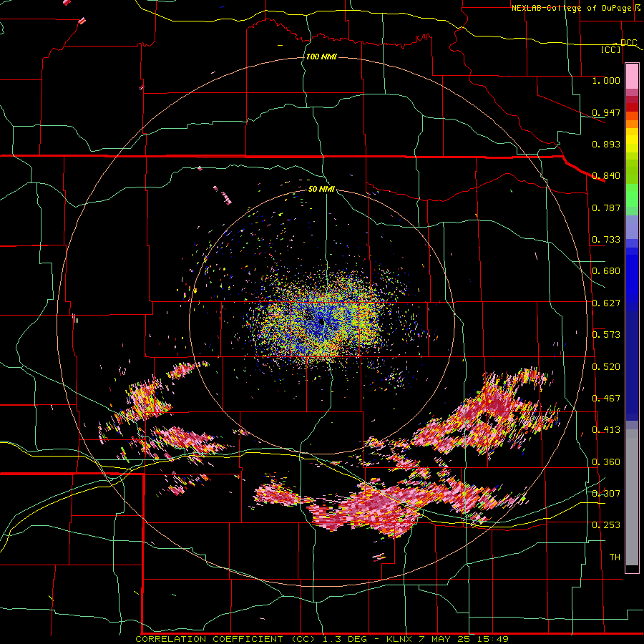Select the 0.360 scale value

coord(606,462)
